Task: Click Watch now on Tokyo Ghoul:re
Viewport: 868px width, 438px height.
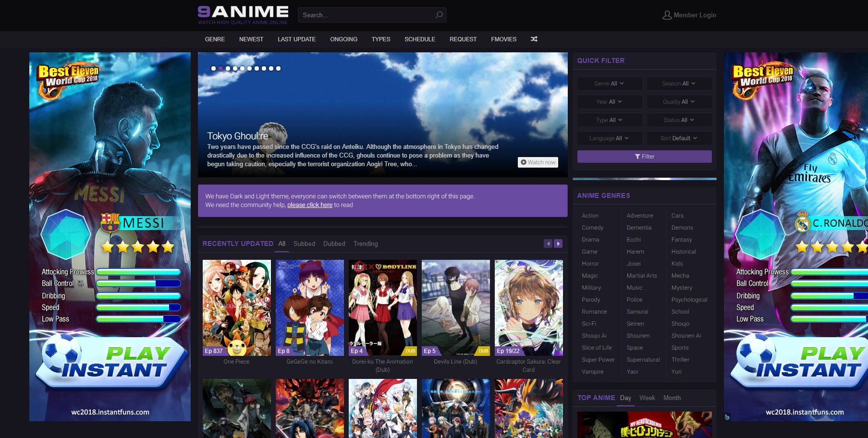Action: (538, 162)
